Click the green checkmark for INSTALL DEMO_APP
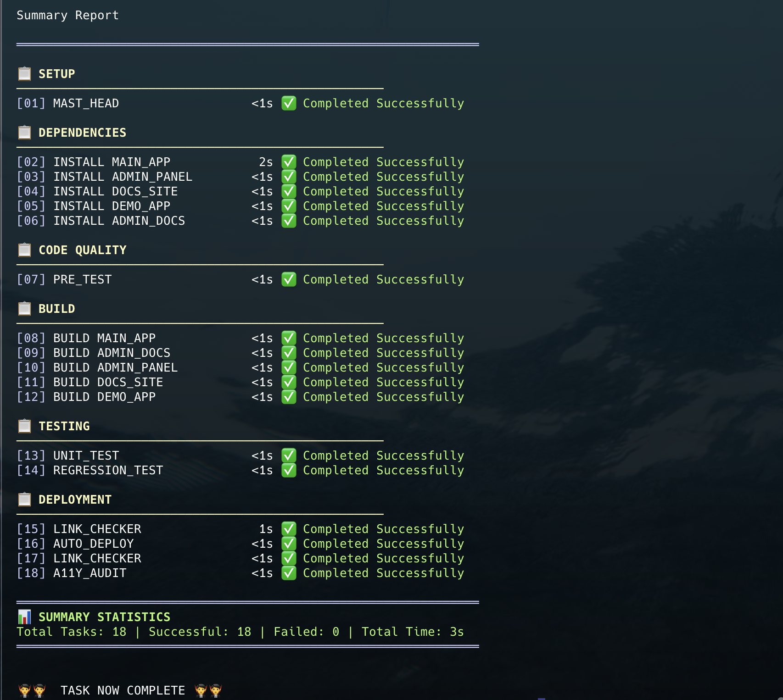 point(289,206)
